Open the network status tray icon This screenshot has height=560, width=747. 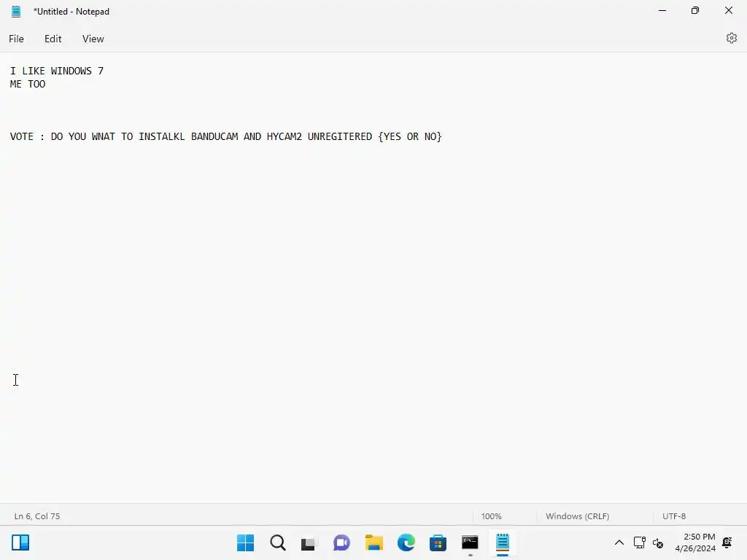pyautogui.click(x=639, y=542)
